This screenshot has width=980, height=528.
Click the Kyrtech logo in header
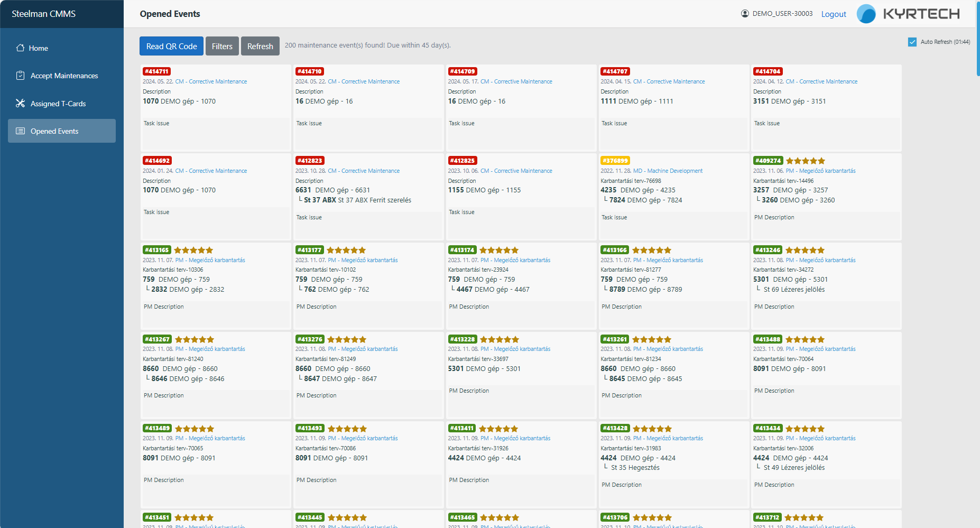point(908,14)
